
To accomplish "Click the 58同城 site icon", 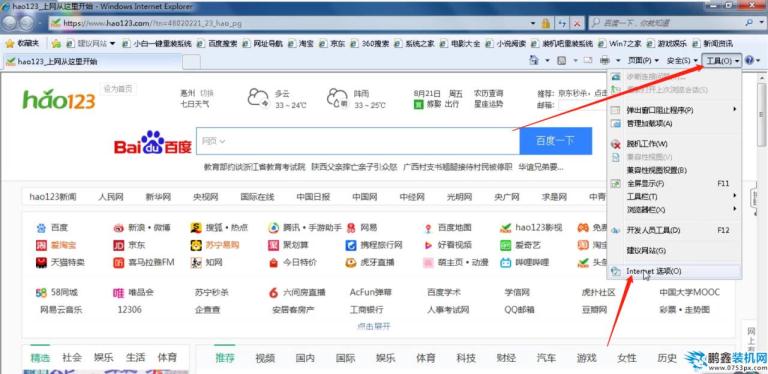I will click(x=41, y=293).
